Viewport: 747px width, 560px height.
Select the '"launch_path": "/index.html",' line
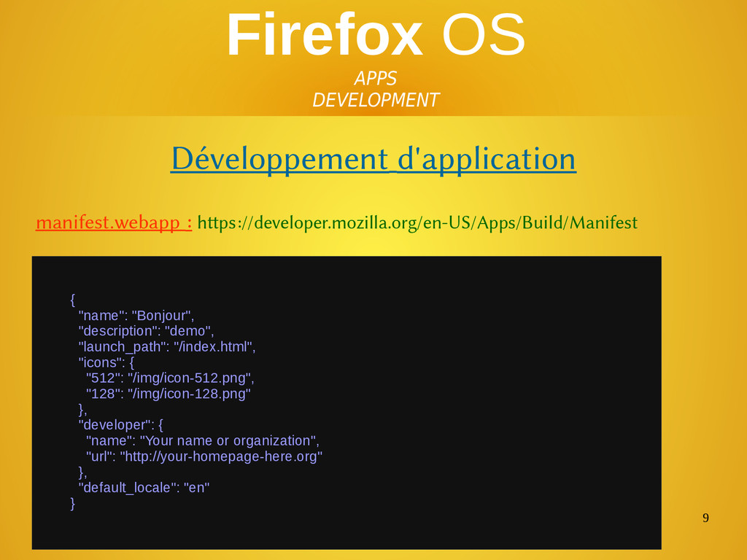(x=167, y=346)
